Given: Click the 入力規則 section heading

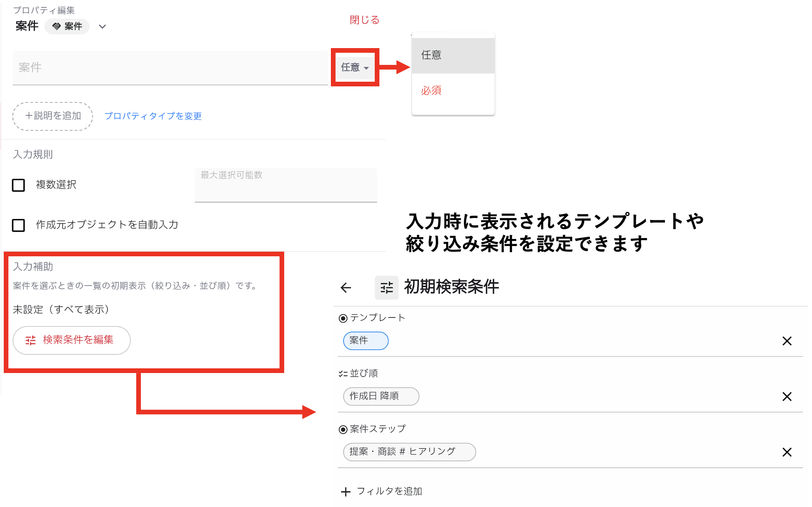Looking at the screenshot, I should [33, 155].
